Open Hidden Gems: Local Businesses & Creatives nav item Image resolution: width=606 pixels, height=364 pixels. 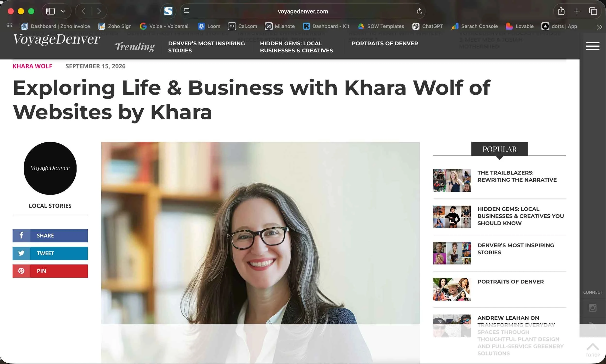point(296,47)
